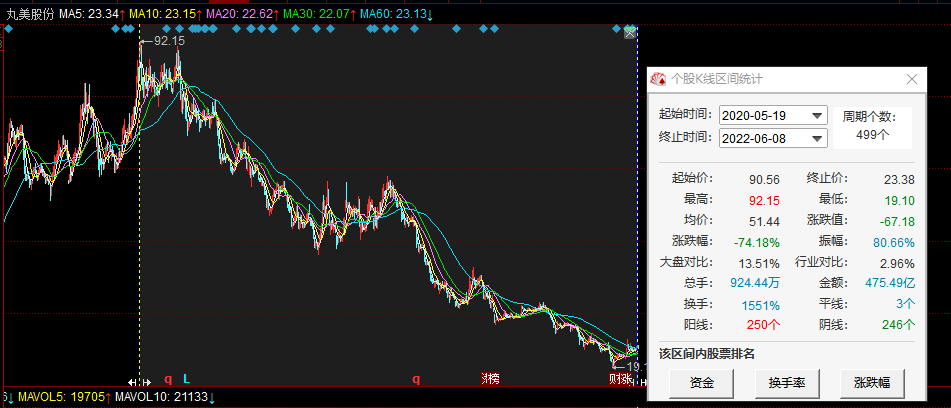Click the 总手 value 924.44万

[756, 283]
